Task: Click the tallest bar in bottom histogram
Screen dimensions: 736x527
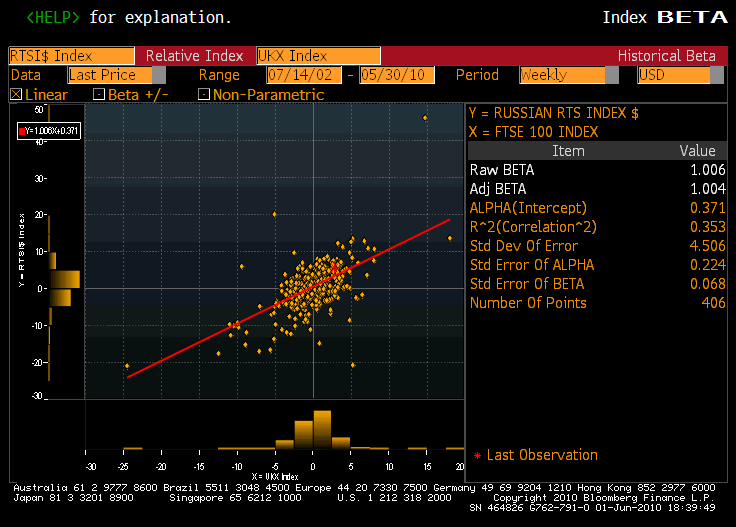Action: (x=322, y=430)
